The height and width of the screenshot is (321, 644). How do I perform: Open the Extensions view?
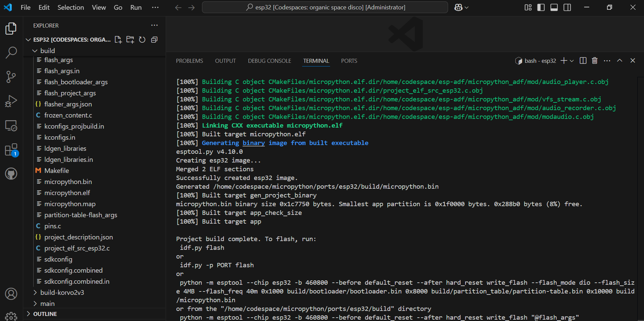click(x=11, y=150)
